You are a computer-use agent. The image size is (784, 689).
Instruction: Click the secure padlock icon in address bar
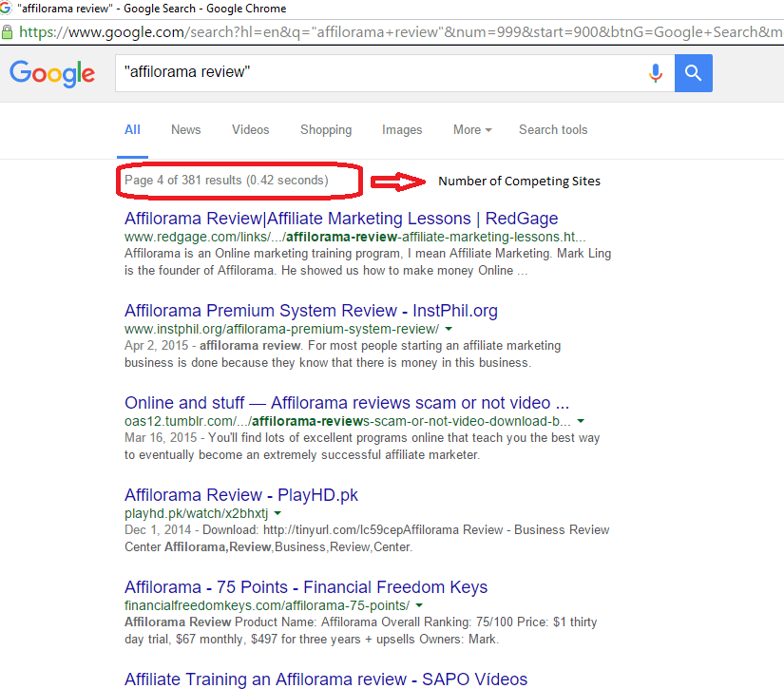click(x=7, y=32)
